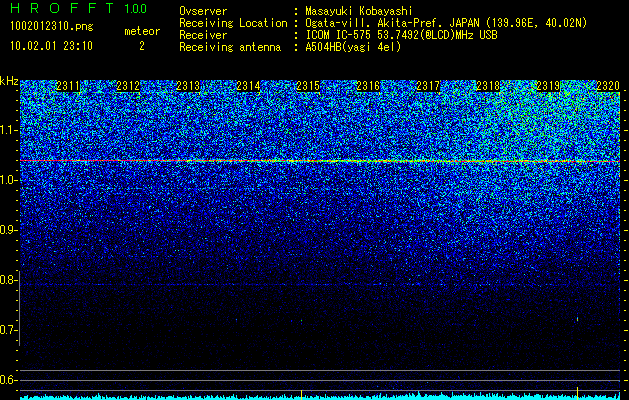The image size is (629, 400).
Task: Click the HROFFT 1.0.0 title text
Action: pyautogui.click(x=79, y=8)
